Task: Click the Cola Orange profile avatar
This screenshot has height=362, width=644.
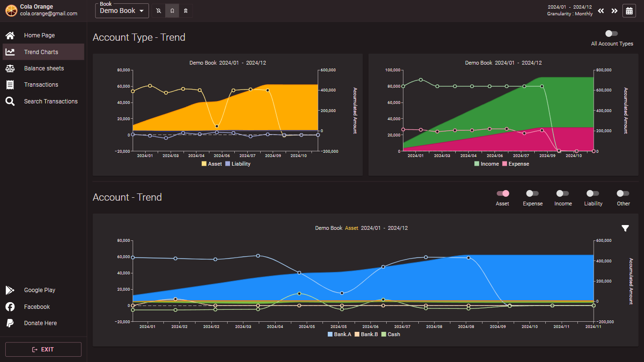Action: (11, 10)
